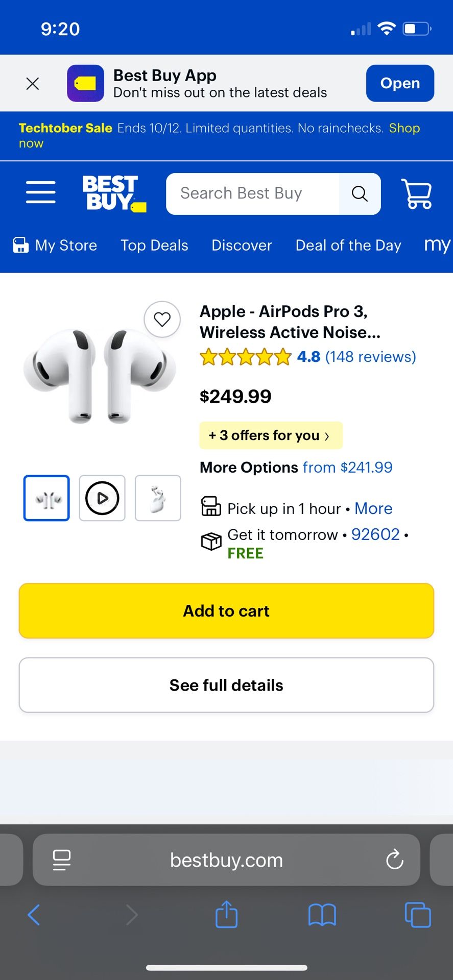Viewport: 453px width, 980px height.
Task: Open the hamburger navigation menu
Action: (x=41, y=192)
